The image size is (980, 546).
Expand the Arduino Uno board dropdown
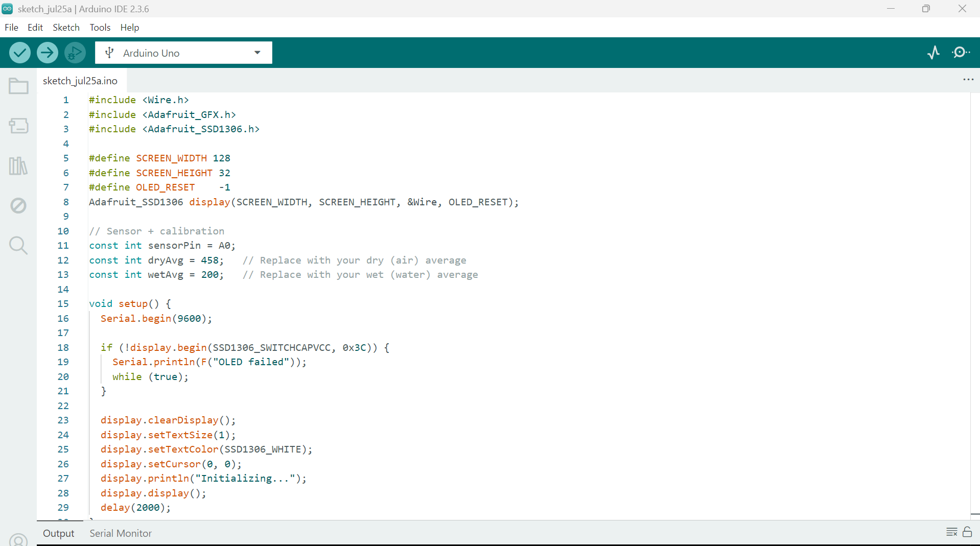257,53
